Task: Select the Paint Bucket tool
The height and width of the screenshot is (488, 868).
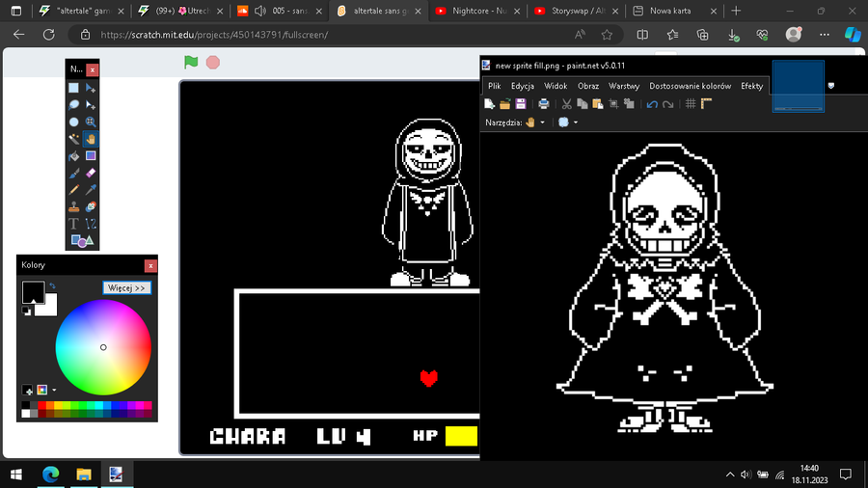Action: (x=73, y=156)
